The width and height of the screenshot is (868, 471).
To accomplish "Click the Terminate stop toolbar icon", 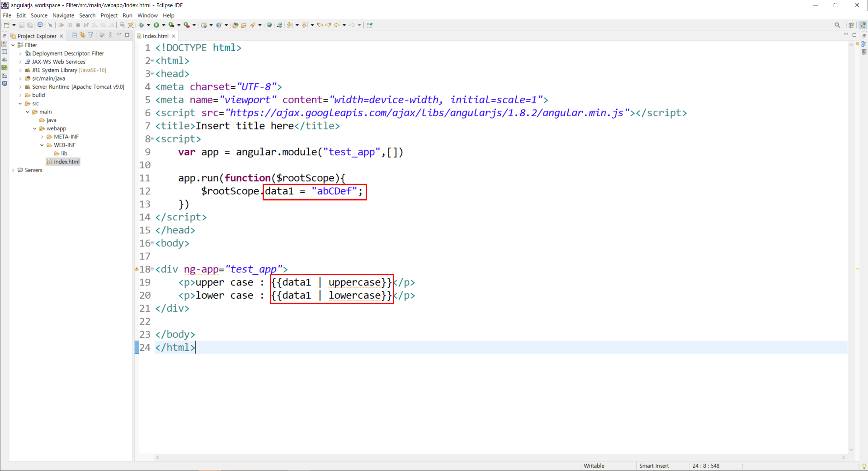I will coord(78,25).
